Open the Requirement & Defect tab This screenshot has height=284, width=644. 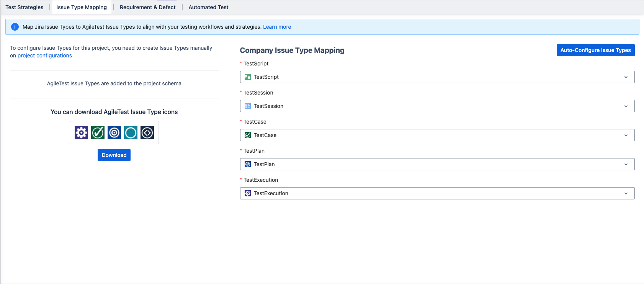point(148,7)
